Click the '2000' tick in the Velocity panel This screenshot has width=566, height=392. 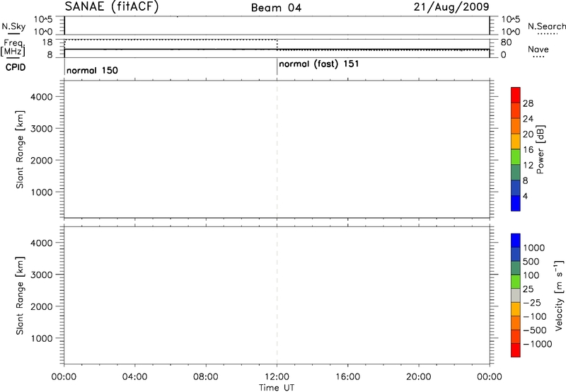click(42, 306)
